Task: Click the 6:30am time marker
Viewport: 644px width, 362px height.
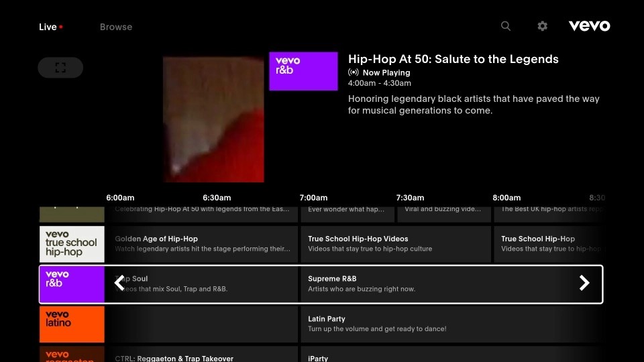Action: tap(217, 198)
